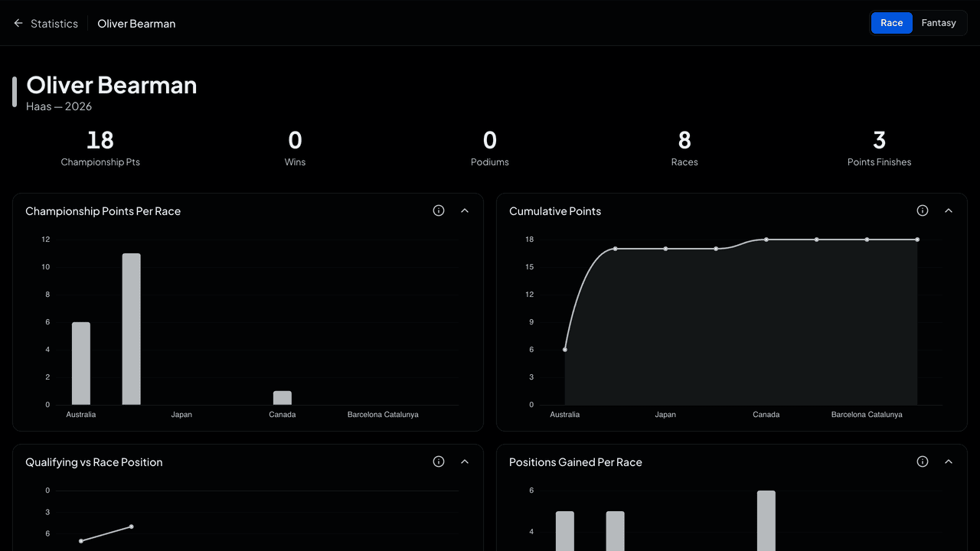Click the Australia bar in Points Per Race

[81, 364]
